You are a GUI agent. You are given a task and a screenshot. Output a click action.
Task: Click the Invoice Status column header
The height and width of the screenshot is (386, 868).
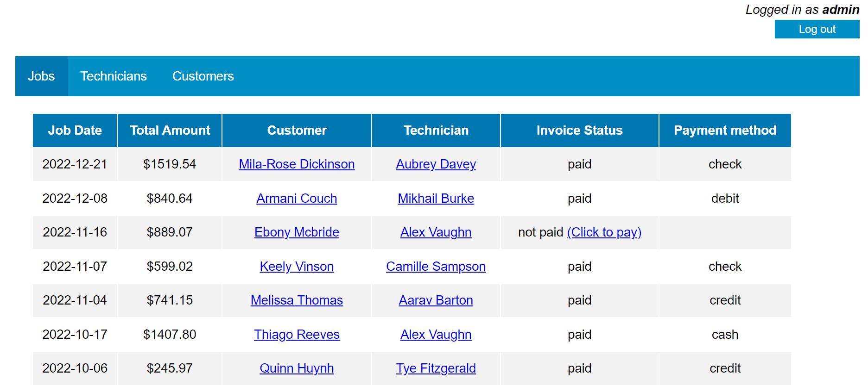tap(579, 131)
